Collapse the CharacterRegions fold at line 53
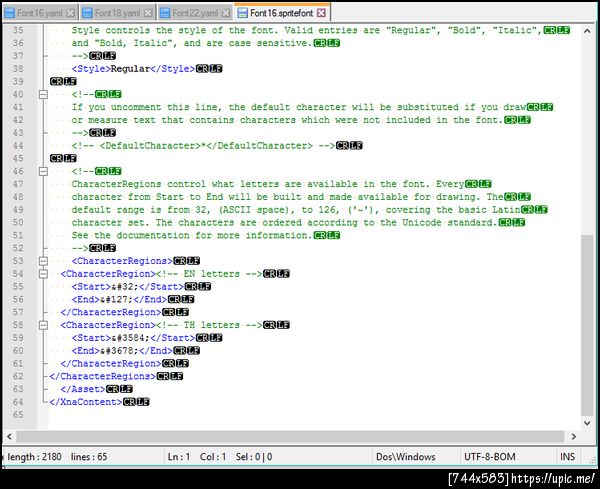Viewport: 600px width, 489px height. tap(43, 261)
